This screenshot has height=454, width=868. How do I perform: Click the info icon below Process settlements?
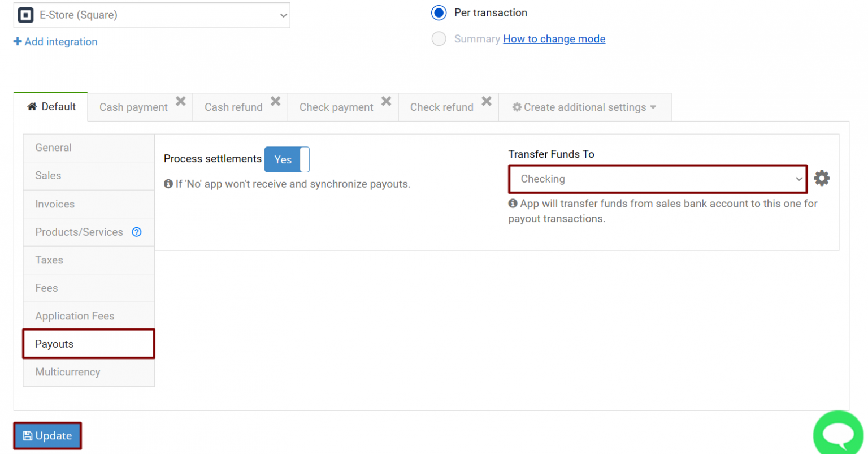coord(168,183)
